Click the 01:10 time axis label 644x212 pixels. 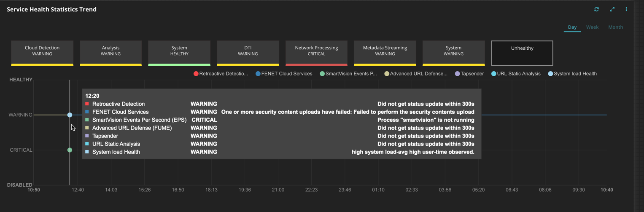pyautogui.click(x=378, y=190)
